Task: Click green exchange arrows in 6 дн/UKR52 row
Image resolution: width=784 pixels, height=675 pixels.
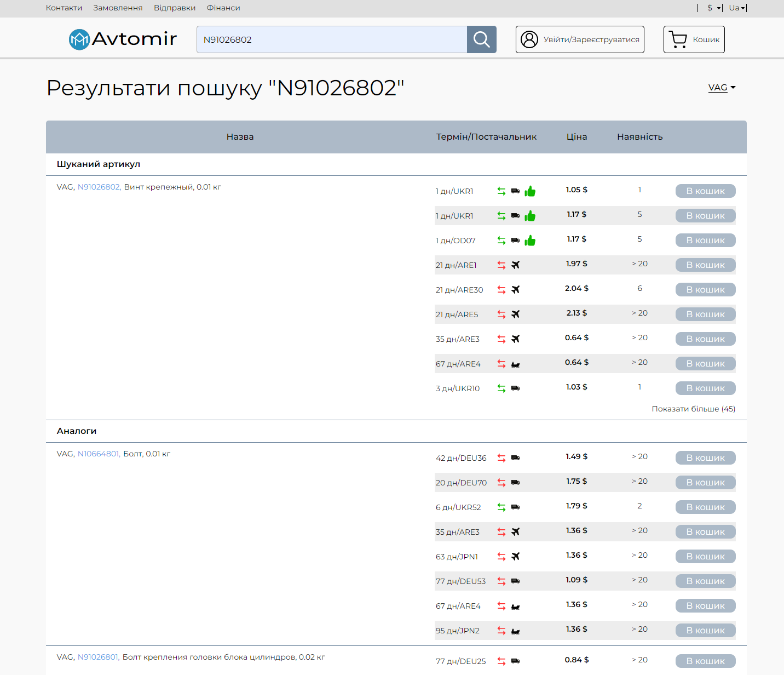Action: click(x=501, y=507)
